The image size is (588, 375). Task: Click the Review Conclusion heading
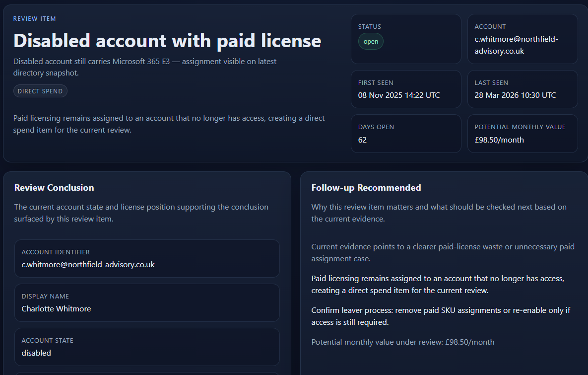(x=54, y=188)
